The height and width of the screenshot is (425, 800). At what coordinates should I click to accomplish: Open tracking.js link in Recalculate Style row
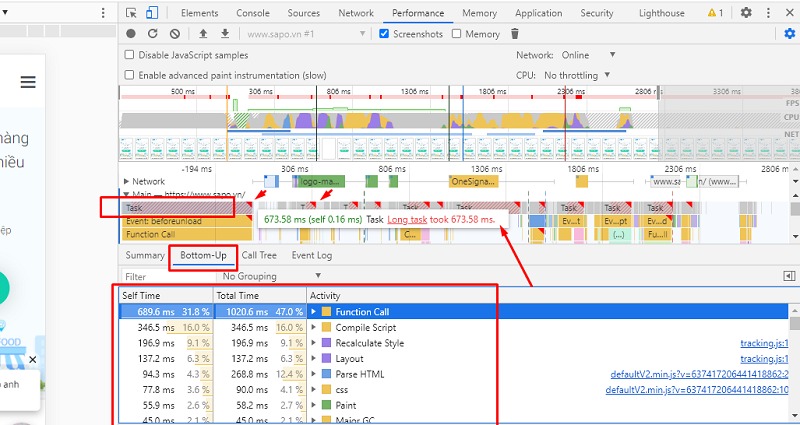coord(764,343)
